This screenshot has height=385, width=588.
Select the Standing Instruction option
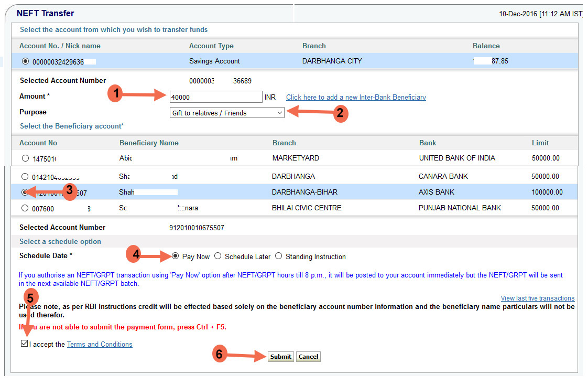278,256
